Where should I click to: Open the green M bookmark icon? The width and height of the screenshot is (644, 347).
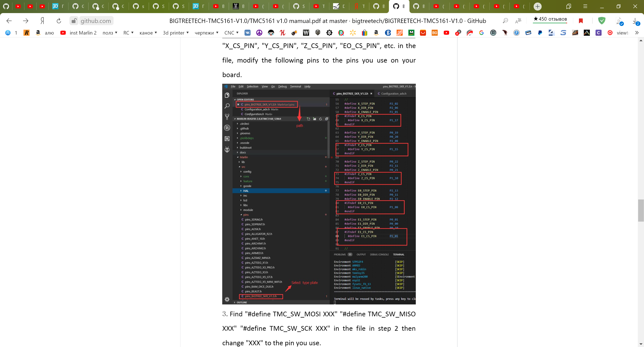(411, 33)
